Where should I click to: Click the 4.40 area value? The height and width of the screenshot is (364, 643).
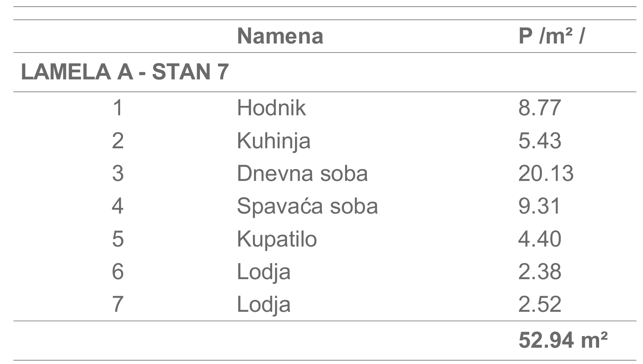540,239
